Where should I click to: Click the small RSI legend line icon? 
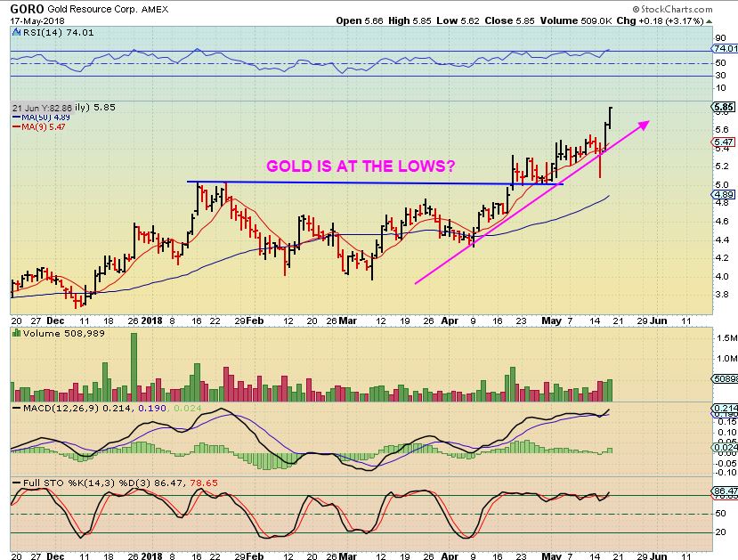pos(17,32)
